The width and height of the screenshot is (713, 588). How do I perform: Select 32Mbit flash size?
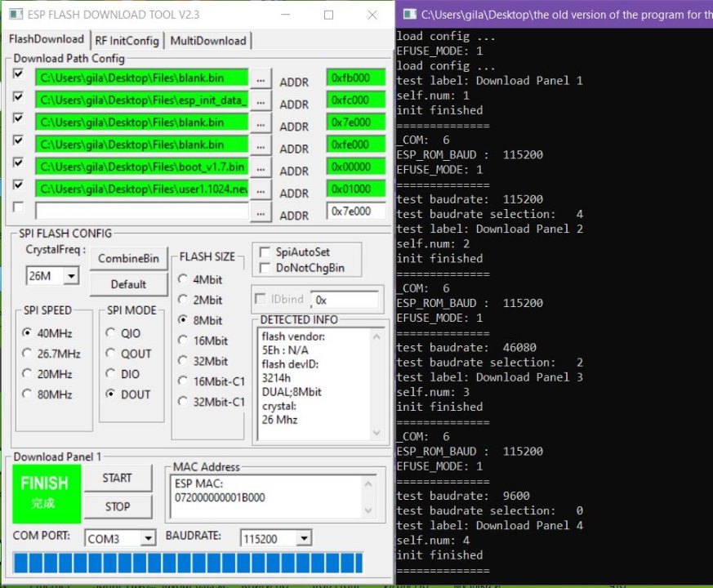(203, 362)
